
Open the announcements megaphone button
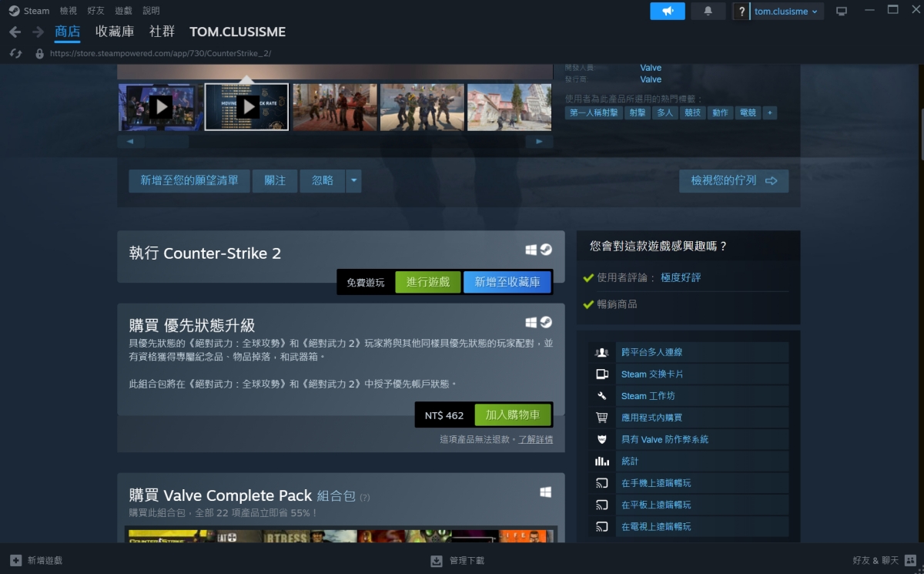tap(668, 11)
